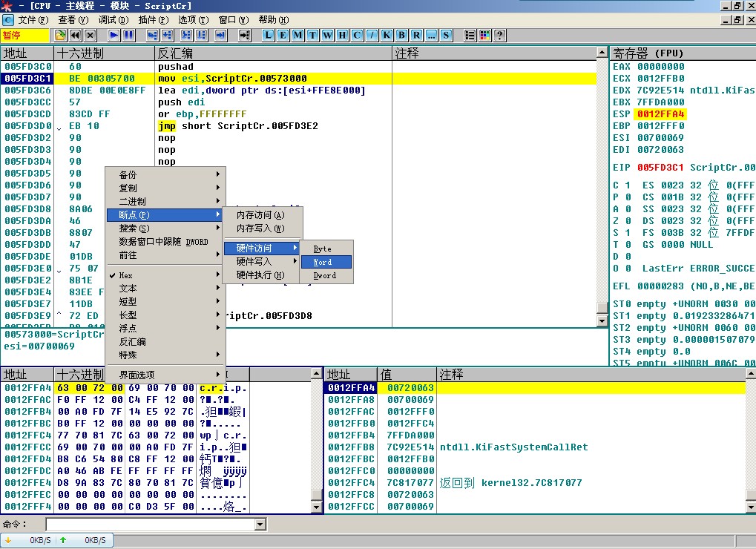The width and height of the screenshot is (756, 549).
Task: Expand the 复制 context submenu
Action: pos(165,188)
